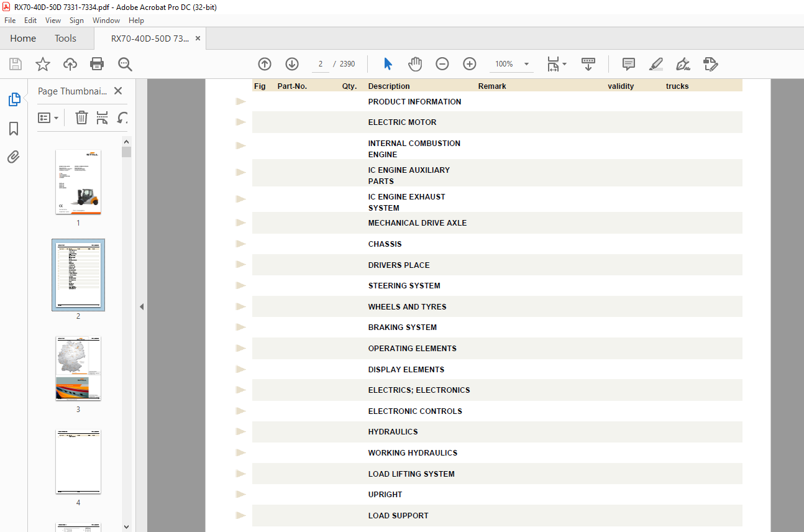Viewport: 804px width, 532px height.
Task: Click OPERATING ELEMENTS text
Action: pyautogui.click(x=412, y=348)
